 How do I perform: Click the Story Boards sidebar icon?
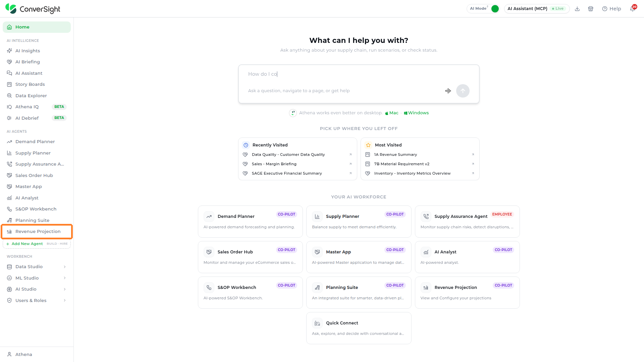(9, 84)
